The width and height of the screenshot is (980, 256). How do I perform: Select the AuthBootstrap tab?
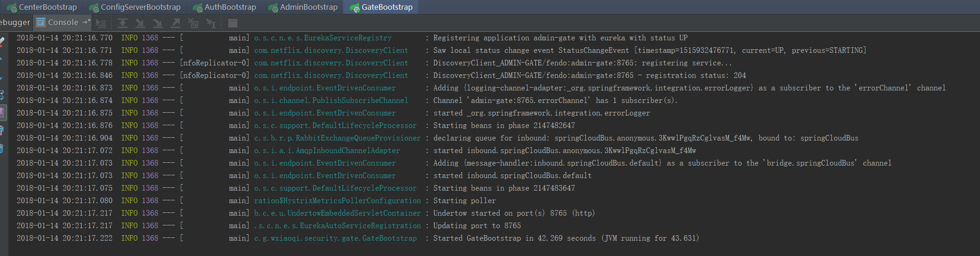(x=224, y=7)
